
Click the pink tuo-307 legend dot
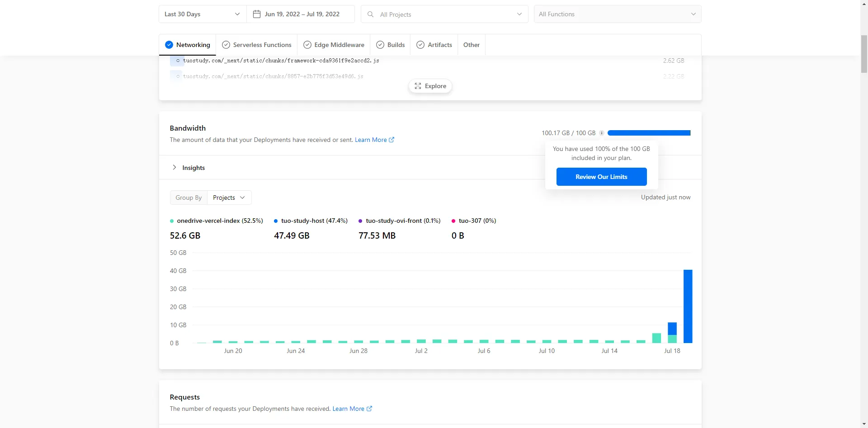coord(453,221)
